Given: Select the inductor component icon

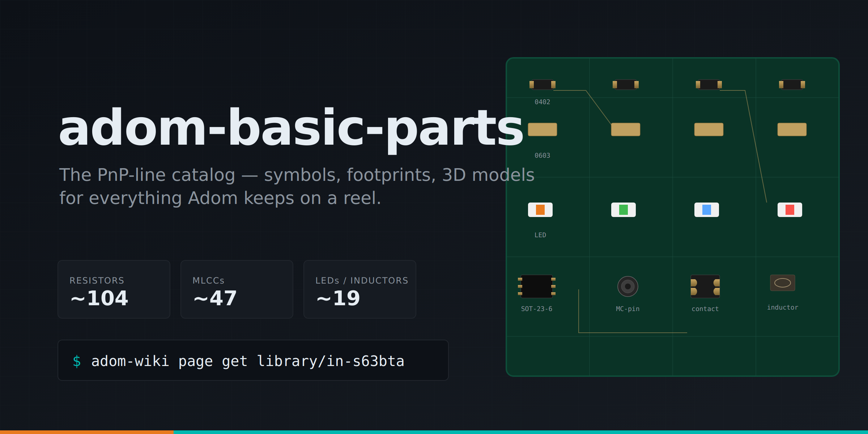Looking at the screenshot, I should point(783,283).
